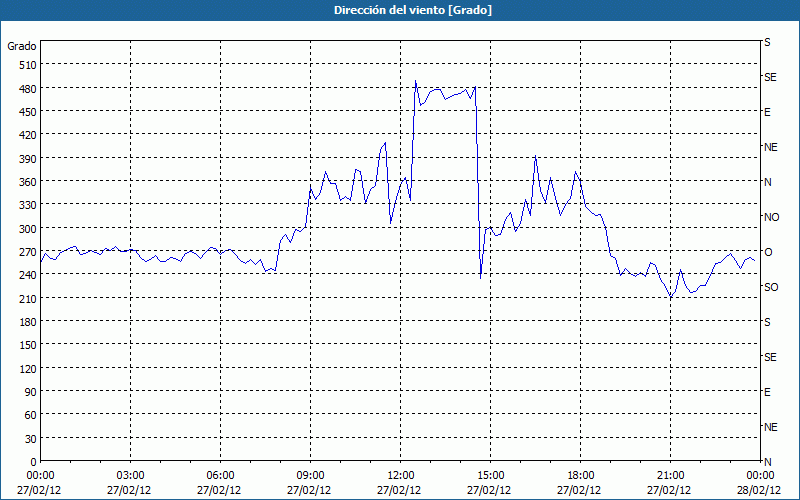Click the '270' y-axis value
The image size is (800, 500).
tap(28, 252)
